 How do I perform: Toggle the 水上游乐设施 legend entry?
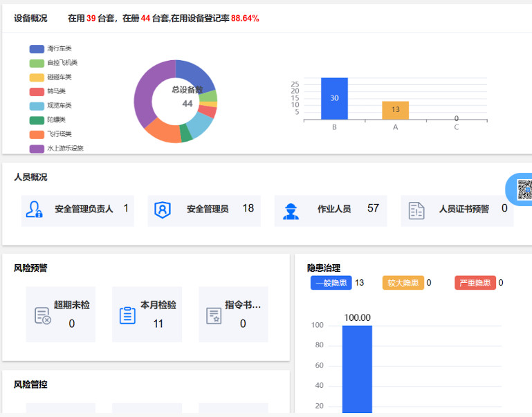[x=57, y=149]
